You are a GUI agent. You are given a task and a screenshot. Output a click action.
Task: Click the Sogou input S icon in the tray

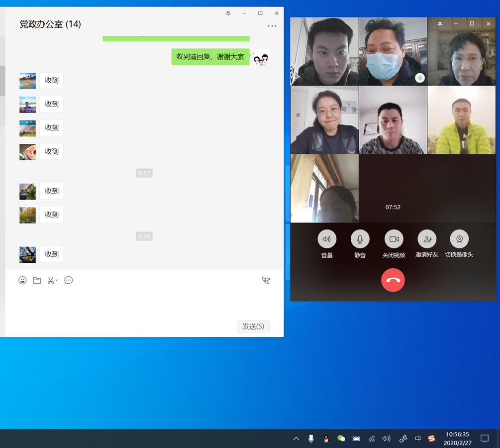click(x=431, y=439)
